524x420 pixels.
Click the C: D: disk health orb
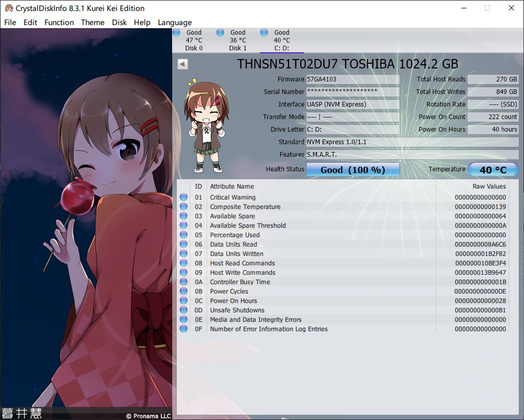264,32
